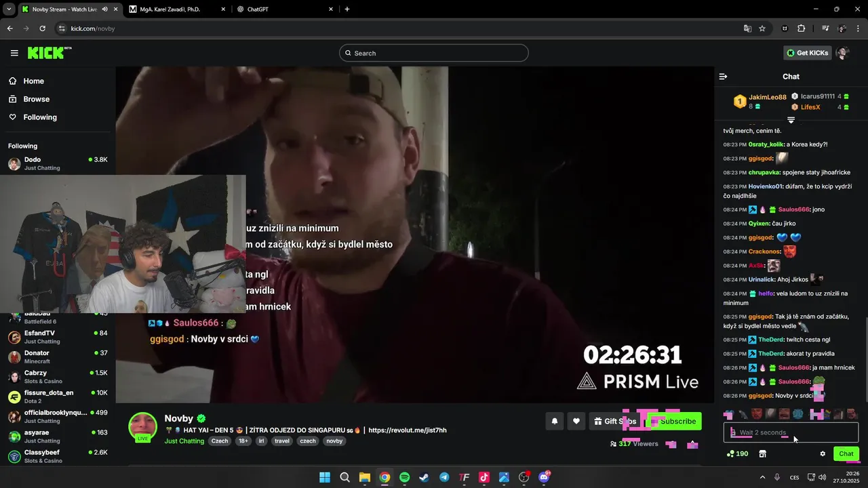Mute audio on Novby Stream tab
Screen dimensions: 868x488
(x=104, y=9)
